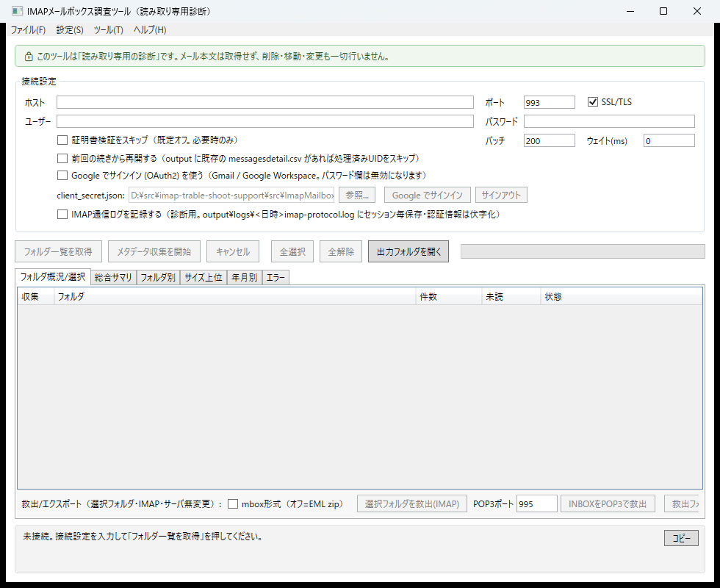
Task: Click the バッチ field showing 200
Action: (550, 140)
